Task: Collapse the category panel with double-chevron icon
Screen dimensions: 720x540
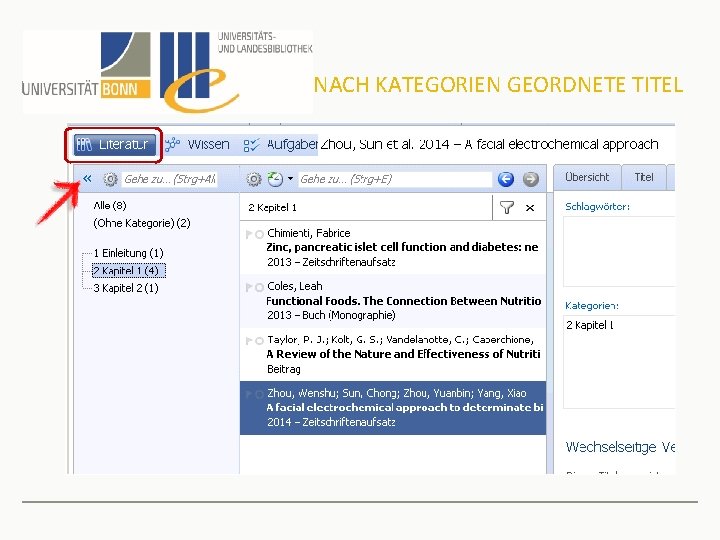Action: coord(87,179)
